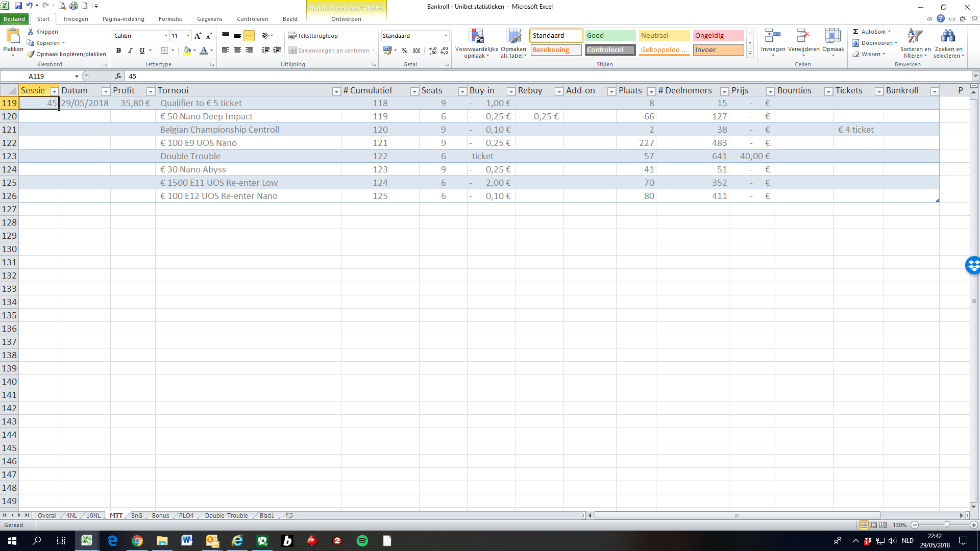Screen dimensions: 980x551
Task: Switch to the Double Trouble sheet tab
Action: (x=226, y=516)
